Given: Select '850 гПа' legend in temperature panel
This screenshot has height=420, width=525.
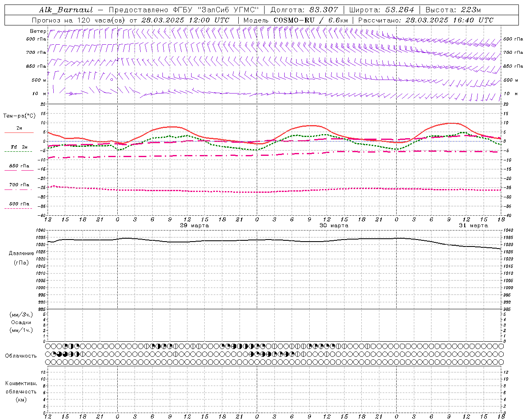Looking at the screenshot, I should click(x=19, y=166).
